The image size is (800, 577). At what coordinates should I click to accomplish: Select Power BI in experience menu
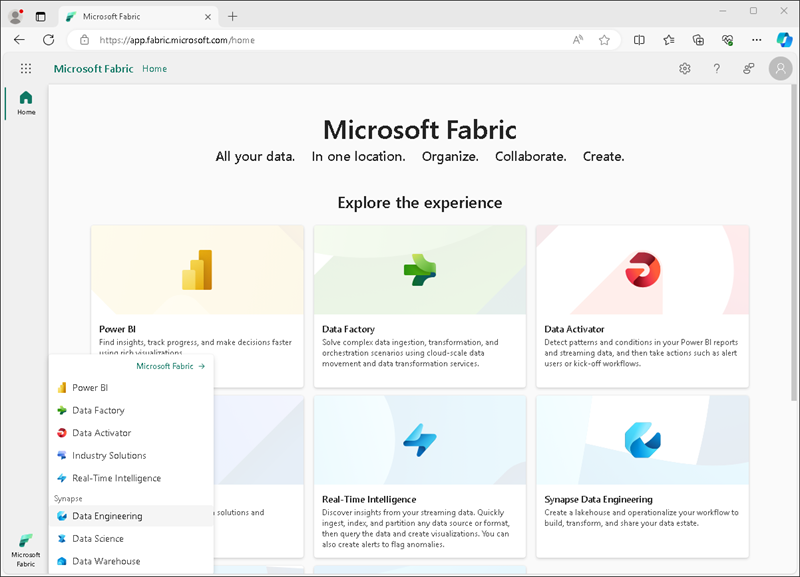click(131, 388)
